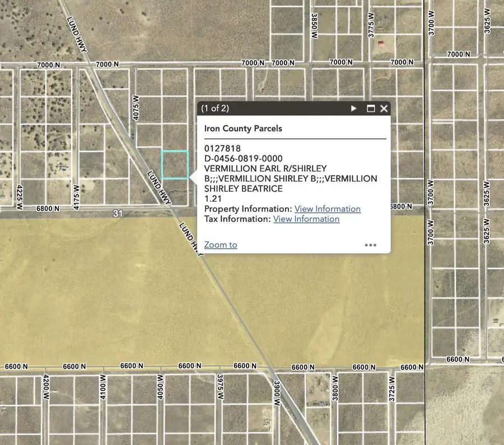Open Tax Information via View Information link
This screenshot has height=445, width=504.
point(306,219)
